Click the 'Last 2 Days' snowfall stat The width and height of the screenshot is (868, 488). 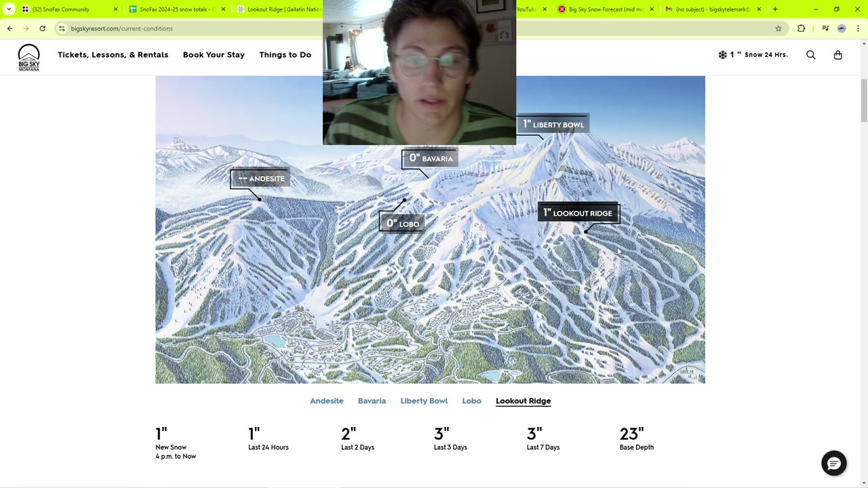pyautogui.click(x=357, y=439)
